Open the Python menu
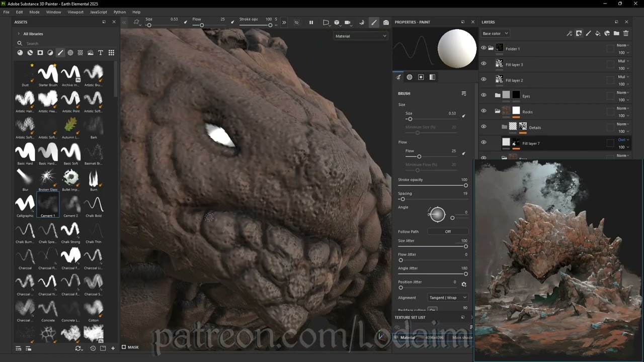This screenshot has height=362, width=644. pyautogui.click(x=120, y=12)
